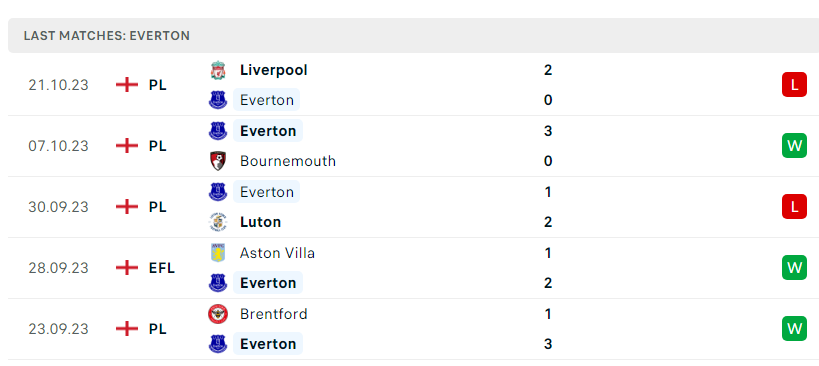The height and width of the screenshot is (366, 819).
Task: Click the Everton crest in the Liverpool match
Action: click(218, 100)
